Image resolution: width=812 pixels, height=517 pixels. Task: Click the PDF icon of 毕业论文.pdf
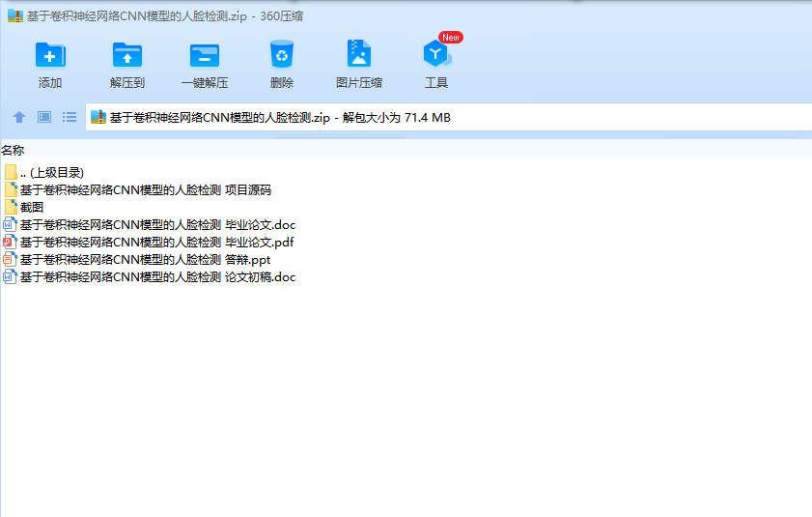11,242
